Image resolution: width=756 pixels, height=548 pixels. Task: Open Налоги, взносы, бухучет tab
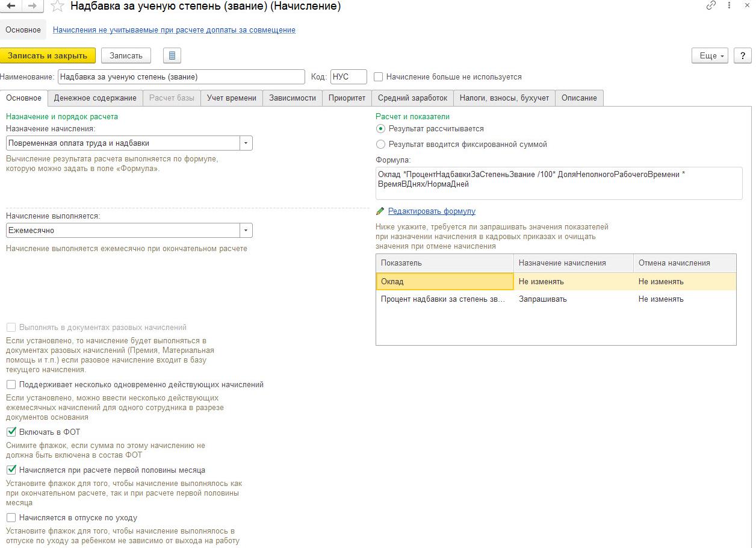click(504, 98)
